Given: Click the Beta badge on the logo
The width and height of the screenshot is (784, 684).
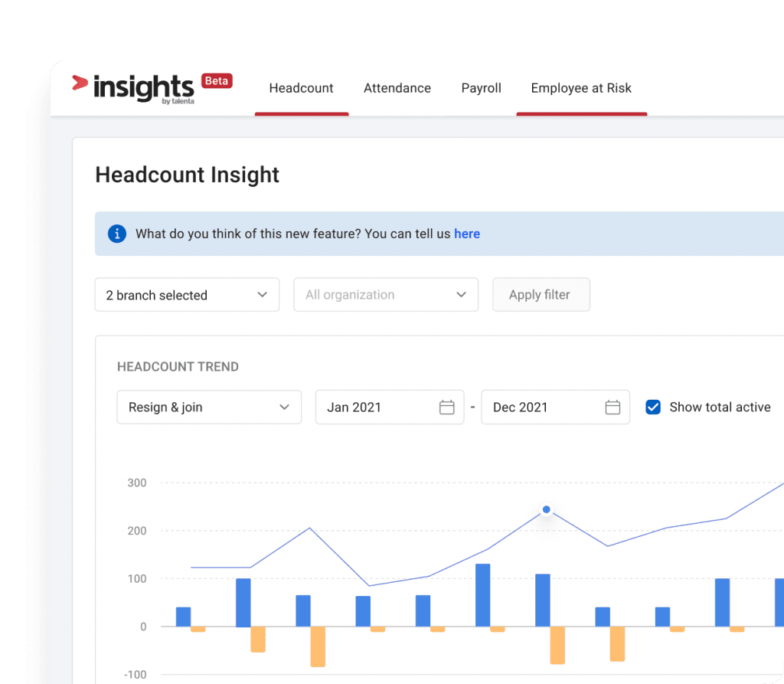Looking at the screenshot, I should [x=217, y=80].
